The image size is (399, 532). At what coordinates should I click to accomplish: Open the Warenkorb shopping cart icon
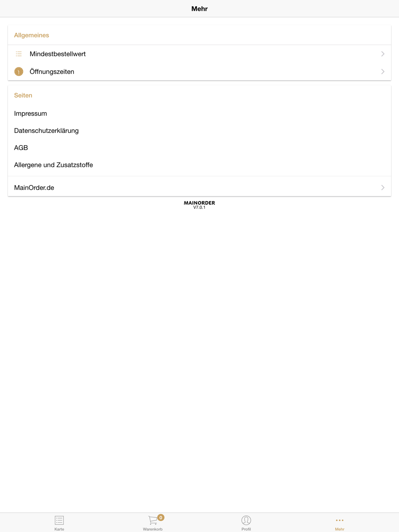click(x=153, y=520)
